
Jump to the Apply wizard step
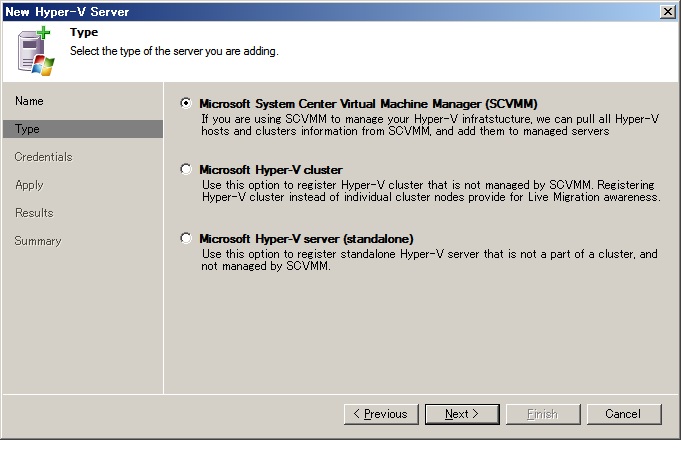click(29, 185)
